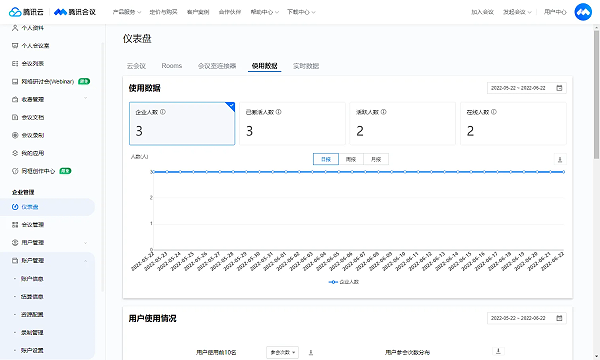Screen dimensions: 600x360
Task: Click the last data point on chart line
Action: [x=564, y=172]
